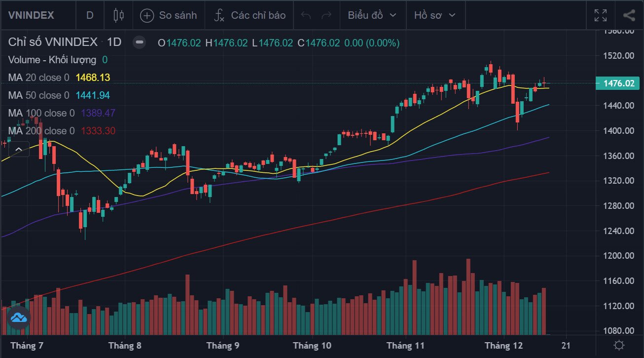
Task: Open chart settings gear icon
Action: pos(619,345)
